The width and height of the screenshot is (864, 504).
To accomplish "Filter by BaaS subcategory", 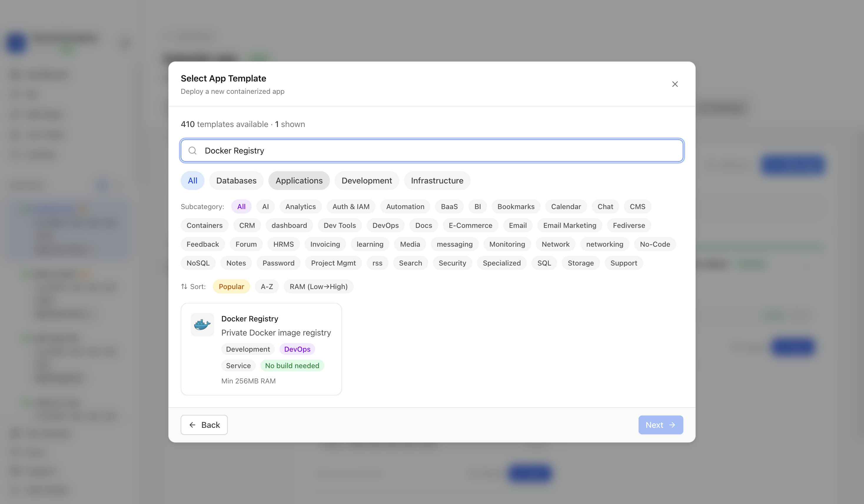I will (449, 207).
